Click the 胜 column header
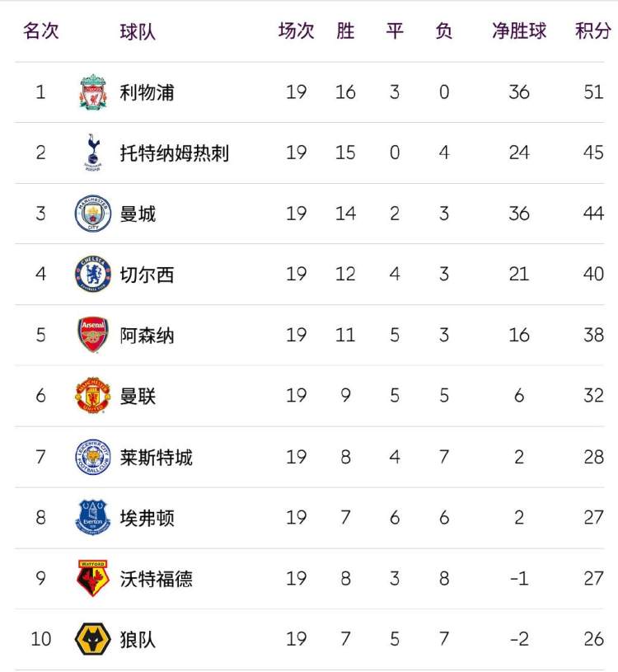Viewport: 618px width, 672px height. coord(345,31)
